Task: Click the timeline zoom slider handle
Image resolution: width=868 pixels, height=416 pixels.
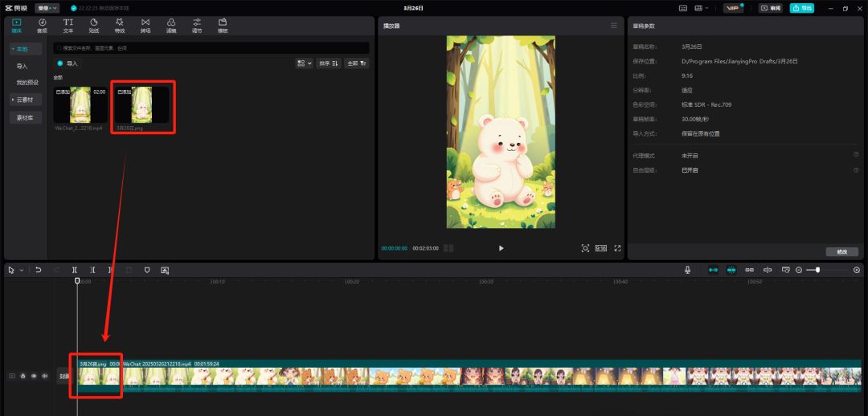Action: (x=817, y=270)
